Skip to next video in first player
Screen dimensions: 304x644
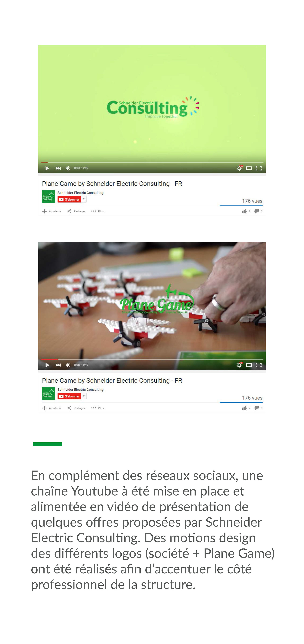click(x=58, y=168)
